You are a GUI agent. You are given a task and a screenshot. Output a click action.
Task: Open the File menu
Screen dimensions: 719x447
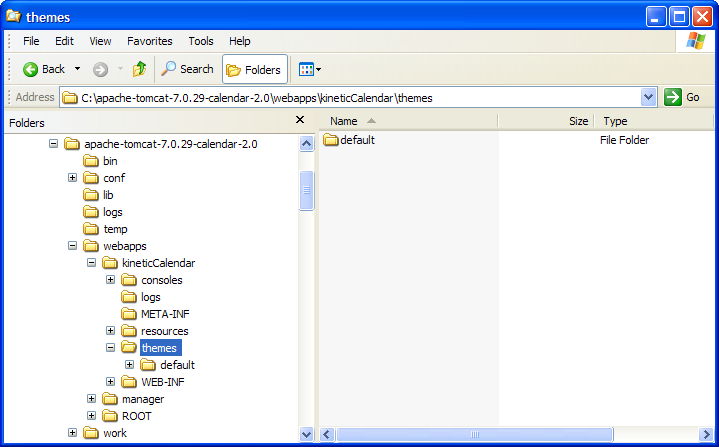[x=31, y=41]
